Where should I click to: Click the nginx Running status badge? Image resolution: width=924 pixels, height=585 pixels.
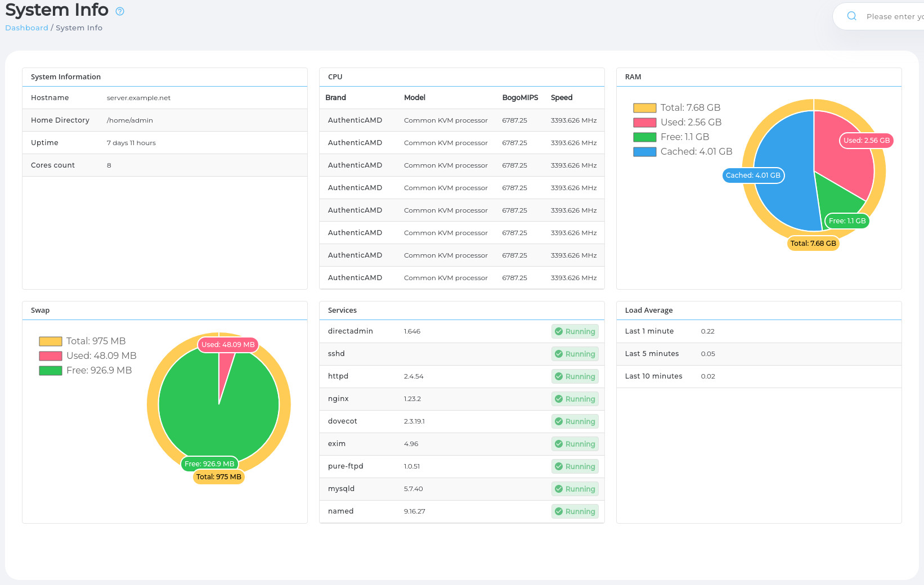575,399
